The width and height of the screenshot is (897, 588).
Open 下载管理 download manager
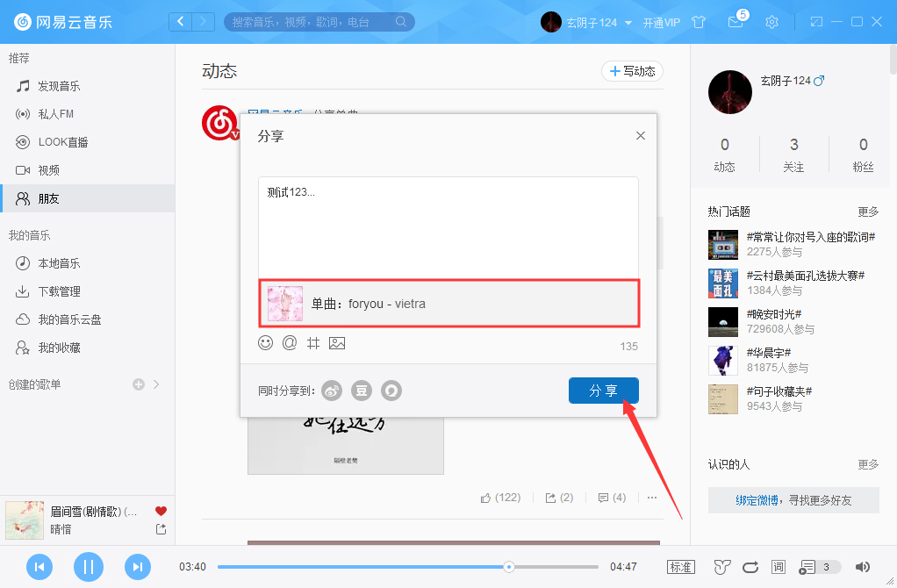pos(59,290)
